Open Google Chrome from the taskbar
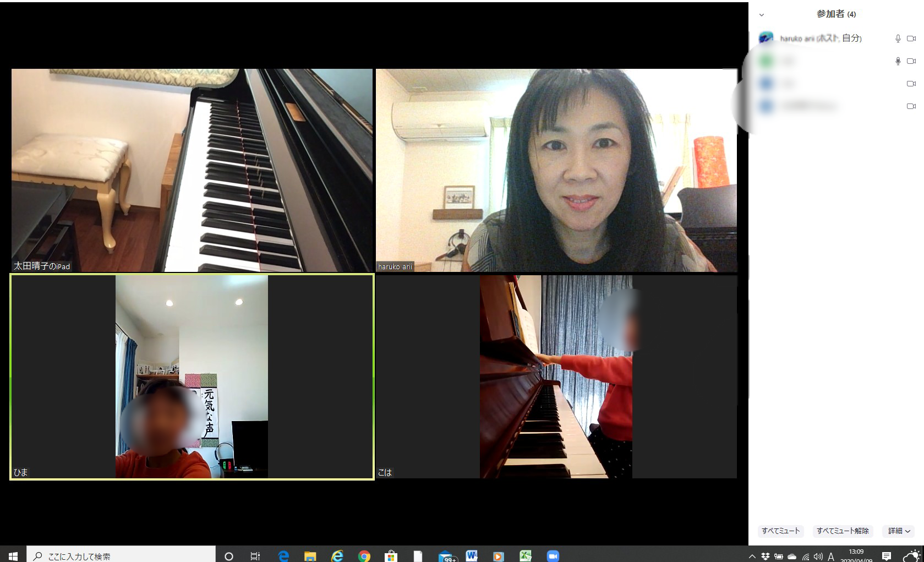 pos(364,556)
